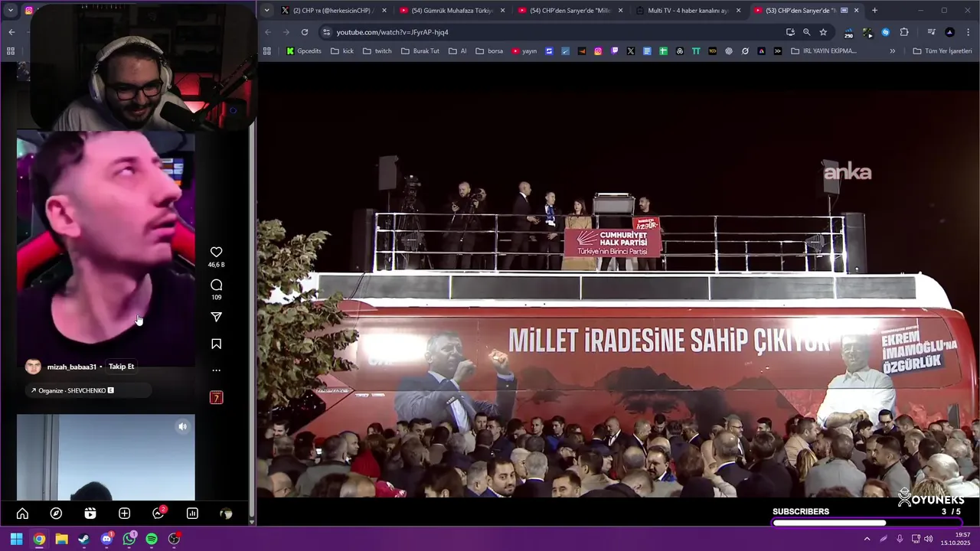
Task: Open Instagram Home in the bottom nav
Action: point(22,514)
